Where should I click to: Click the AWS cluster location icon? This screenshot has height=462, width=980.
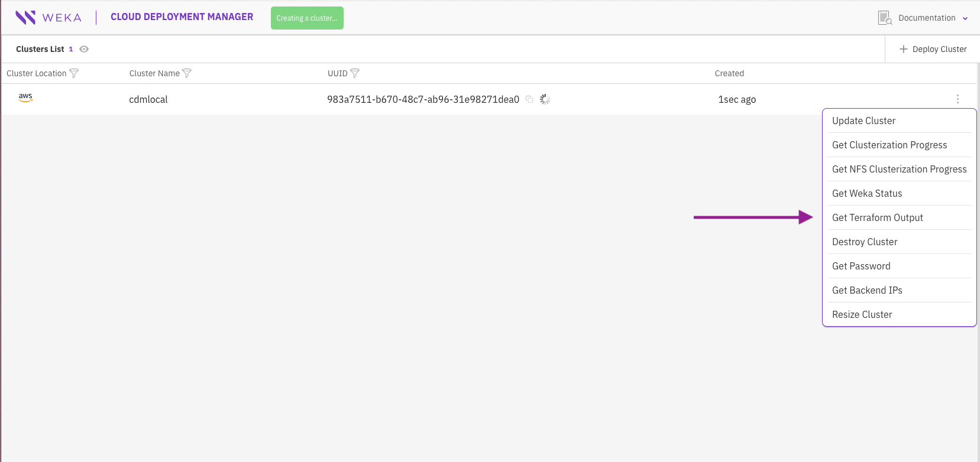coord(25,97)
